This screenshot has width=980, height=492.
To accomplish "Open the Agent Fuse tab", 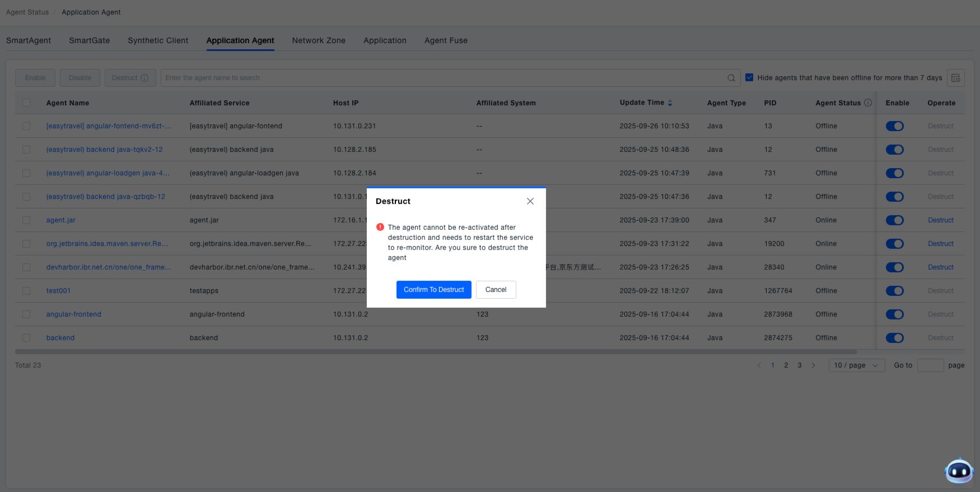I will pos(446,40).
